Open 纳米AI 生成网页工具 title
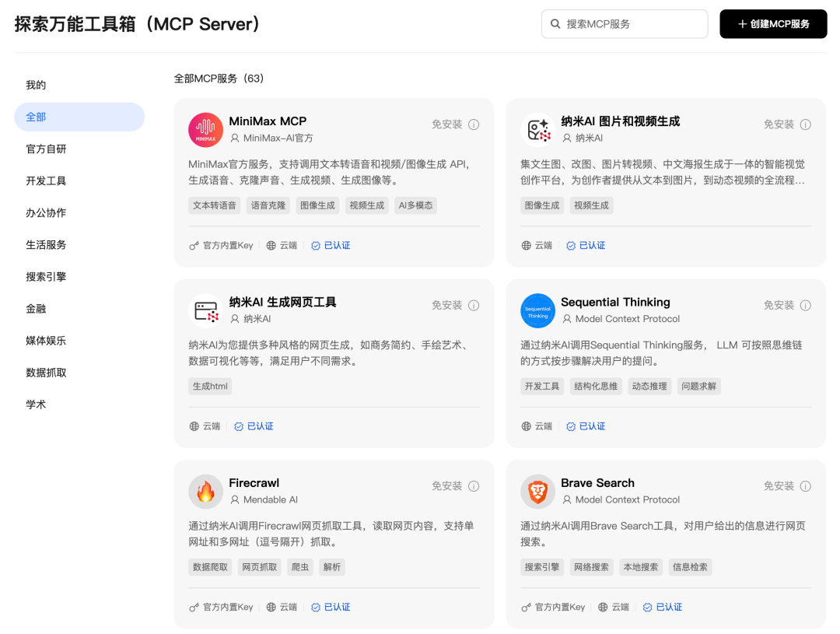Viewport: 840px width, 634px height. (x=283, y=302)
